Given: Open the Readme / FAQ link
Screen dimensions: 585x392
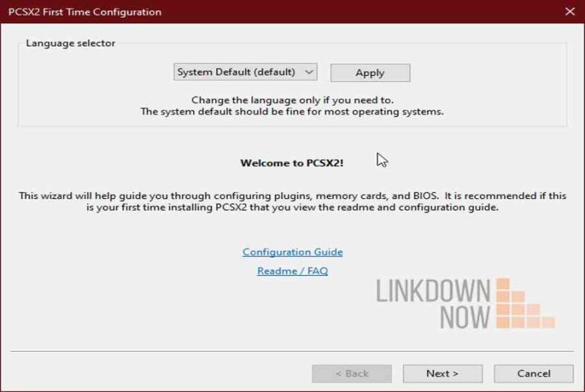Looking at the screenshot, I should point(292,271).
